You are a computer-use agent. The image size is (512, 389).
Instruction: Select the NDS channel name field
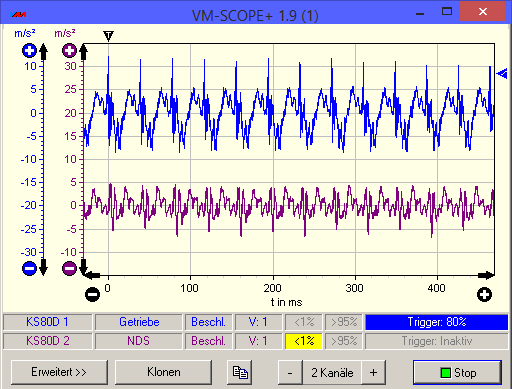pyautogui.click(x=139, y=341)
